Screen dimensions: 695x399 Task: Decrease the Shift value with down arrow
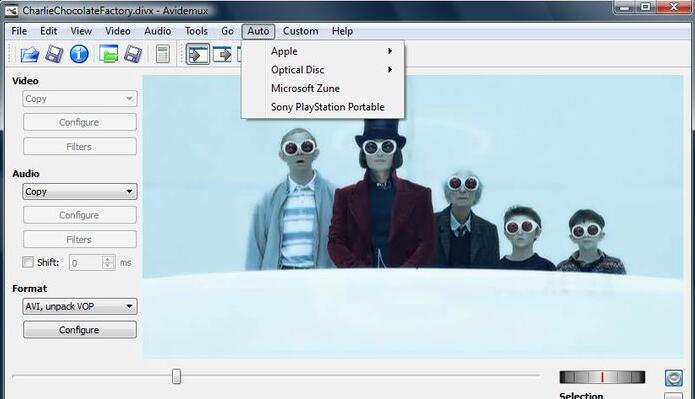108,266
